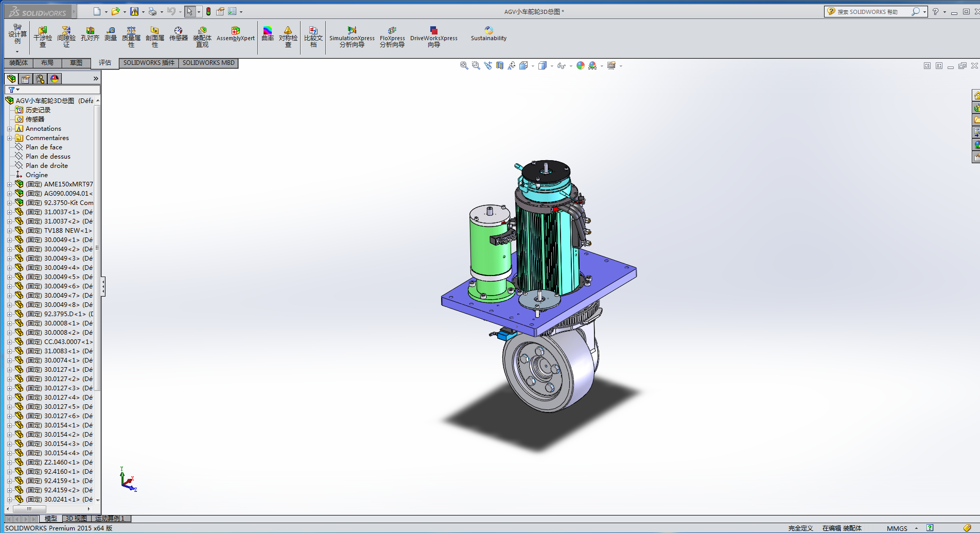980x533 pixels.
Task: Toggle the selection arrow tool
Action: (x=190, y=11)
